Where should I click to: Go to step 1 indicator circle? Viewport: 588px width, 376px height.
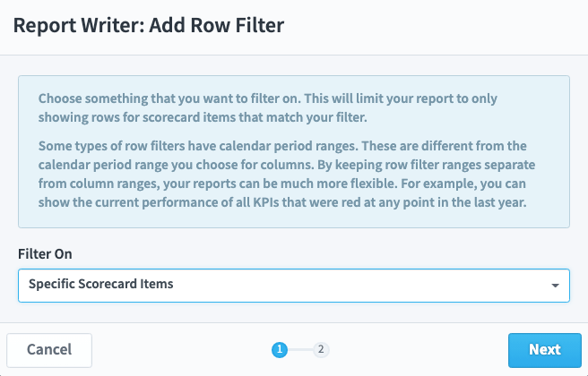click(x=280, y=350)
